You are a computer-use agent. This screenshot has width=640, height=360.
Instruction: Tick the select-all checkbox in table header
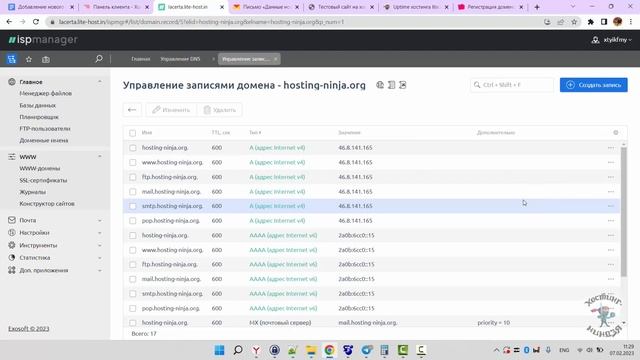coord(133,133)
